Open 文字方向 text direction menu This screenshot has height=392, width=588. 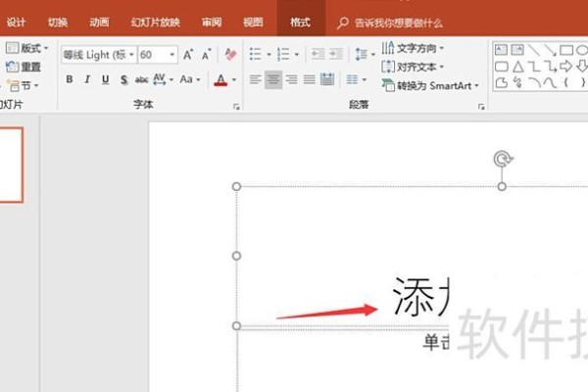tap(413, 48)
